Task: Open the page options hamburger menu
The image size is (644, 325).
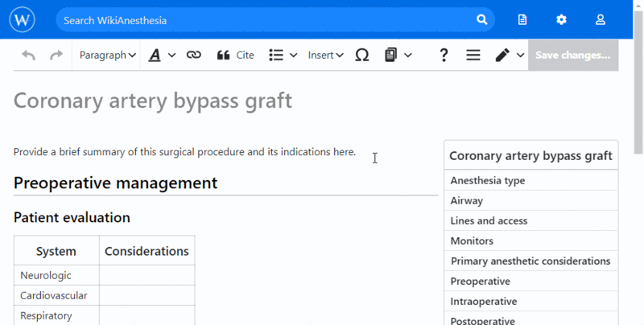Action: tap(473, 55)
